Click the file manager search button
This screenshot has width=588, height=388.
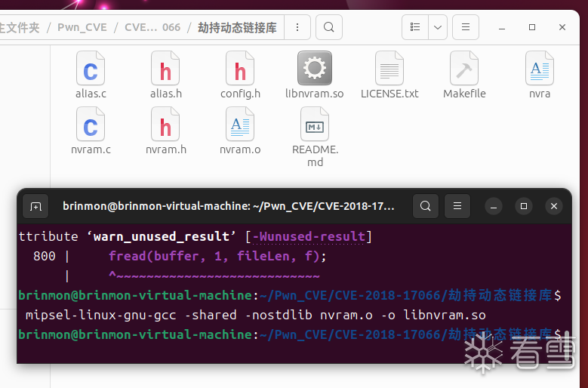[x=329, y=27]
